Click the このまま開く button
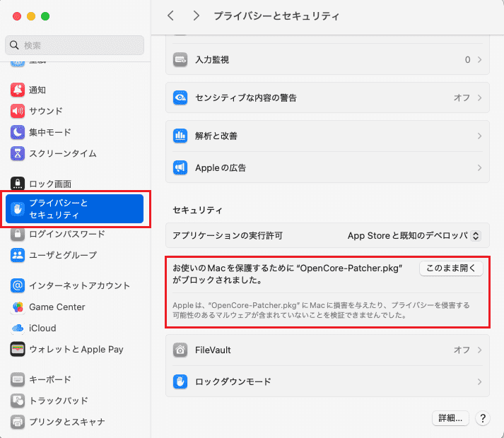Screen dimensions: 504x438 pos(451,268)
